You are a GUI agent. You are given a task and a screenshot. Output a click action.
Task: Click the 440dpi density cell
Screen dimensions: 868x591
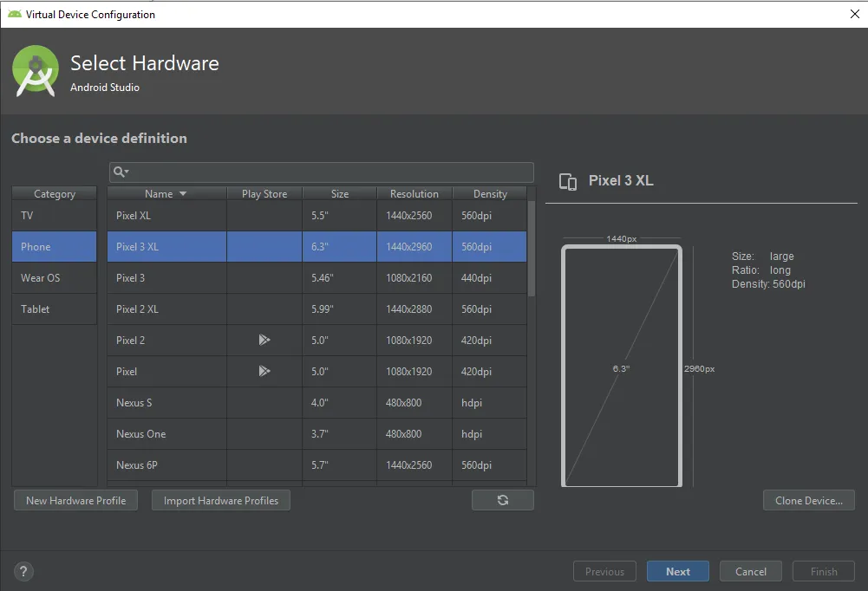pyautogui.click(x=489, y=278)
